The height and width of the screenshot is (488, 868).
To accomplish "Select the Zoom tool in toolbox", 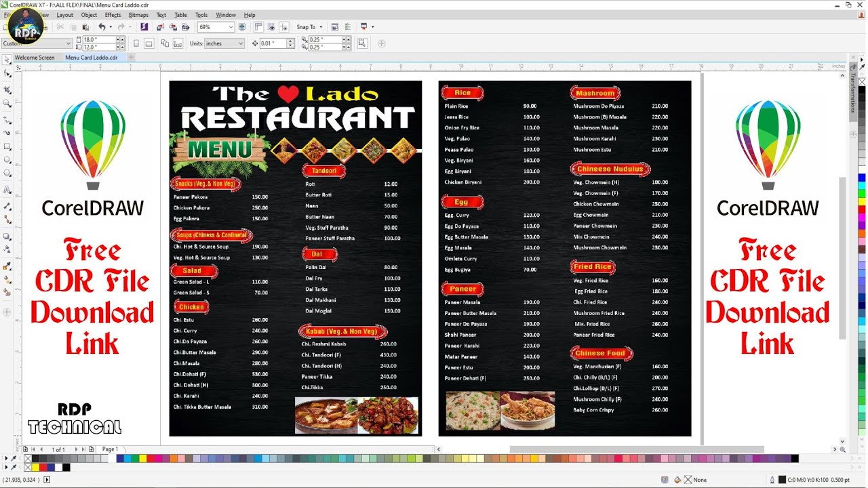I will 7,103.
